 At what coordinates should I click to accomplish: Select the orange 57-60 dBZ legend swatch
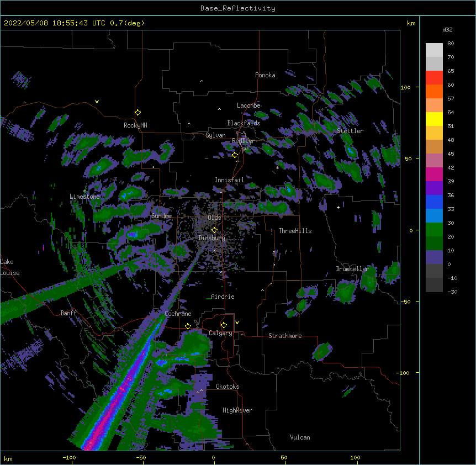(x=434, y=91)
